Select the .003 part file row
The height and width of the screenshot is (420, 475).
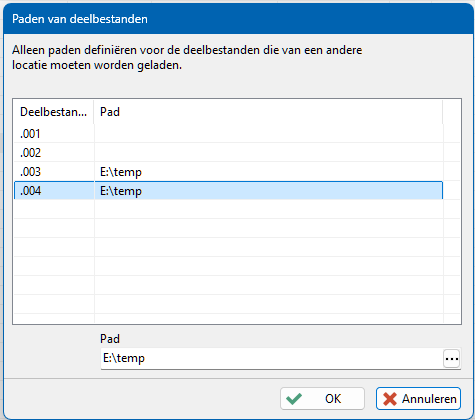228,172
